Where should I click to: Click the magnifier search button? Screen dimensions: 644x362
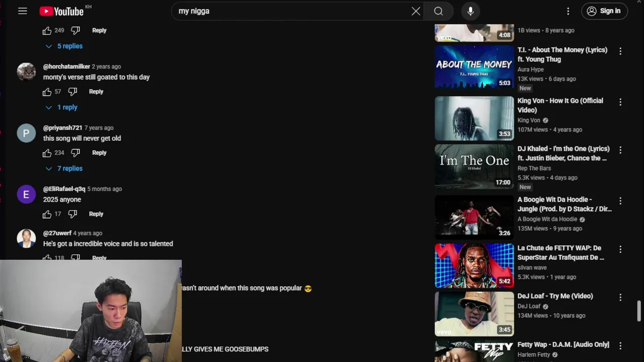pyautogui.click(x=438, y=11)
